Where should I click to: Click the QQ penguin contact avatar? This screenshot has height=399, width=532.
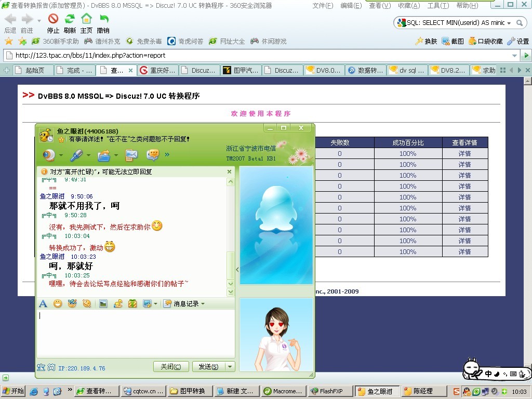click(x=276, y=225)
